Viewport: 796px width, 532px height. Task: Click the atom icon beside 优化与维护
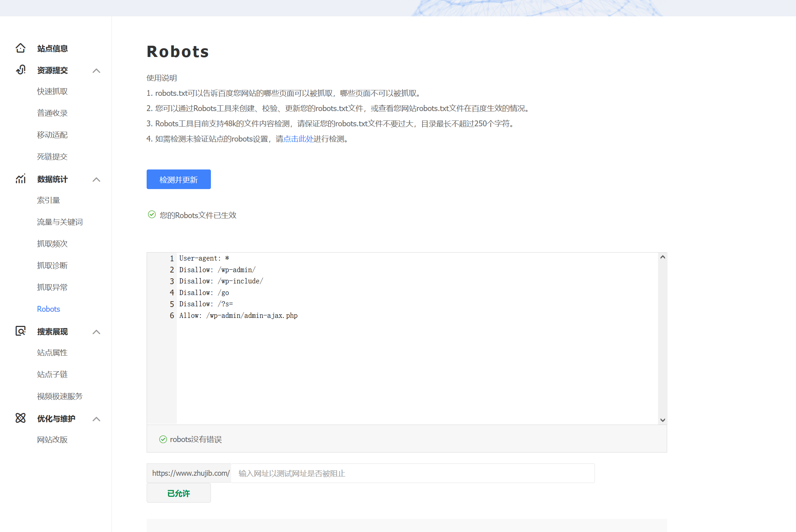click(x=21, y=418)
